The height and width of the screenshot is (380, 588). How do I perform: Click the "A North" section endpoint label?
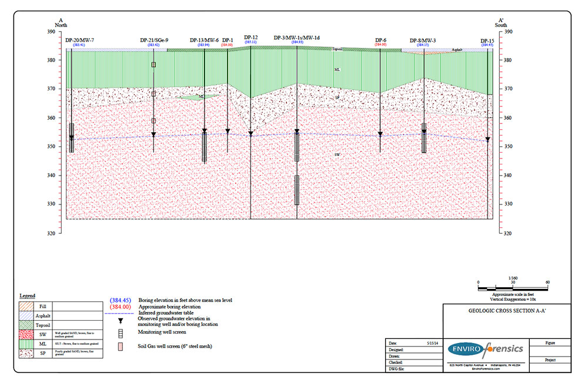point(61,23)
